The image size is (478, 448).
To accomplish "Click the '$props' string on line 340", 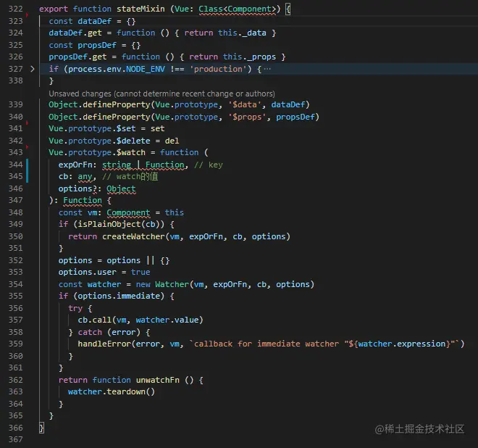I will click(247, 117).
